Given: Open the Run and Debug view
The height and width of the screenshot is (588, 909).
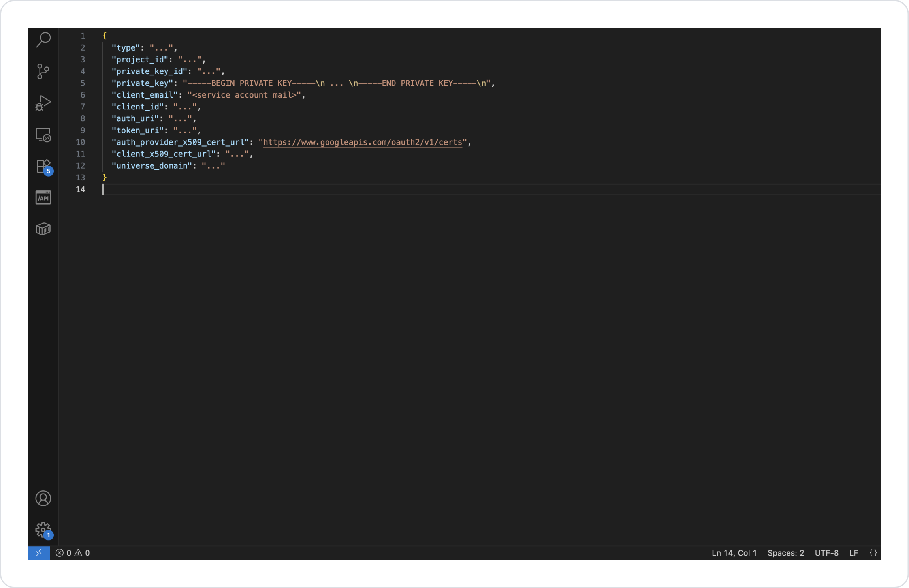Looking at the screenshot, I should pyautogui.click(x=43, y=103).
